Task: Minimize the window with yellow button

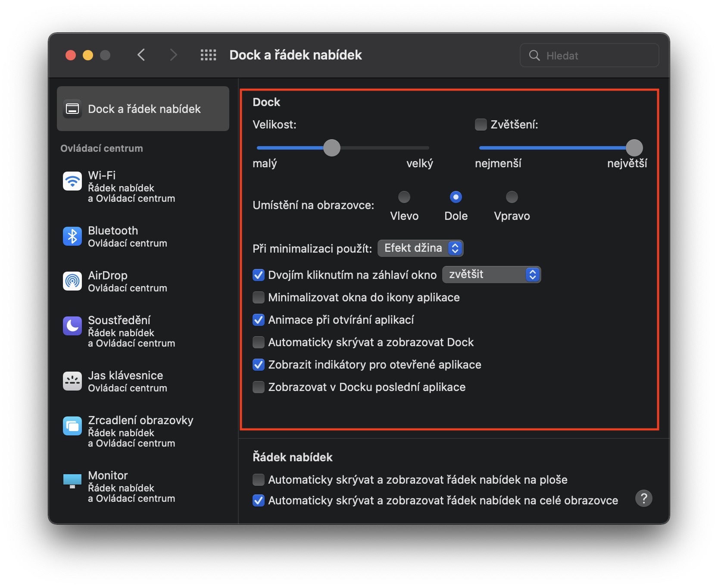Action: [x=88, y=55]
